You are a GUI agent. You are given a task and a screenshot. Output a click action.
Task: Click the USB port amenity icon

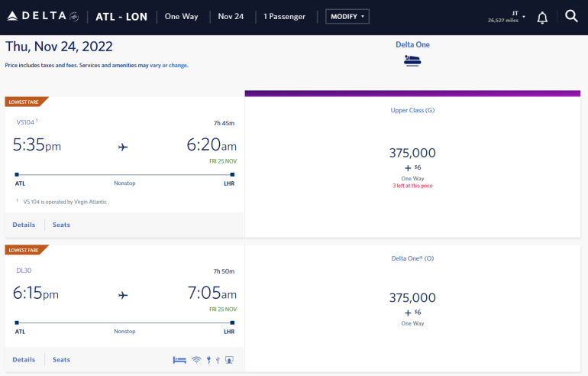[218, 359]
